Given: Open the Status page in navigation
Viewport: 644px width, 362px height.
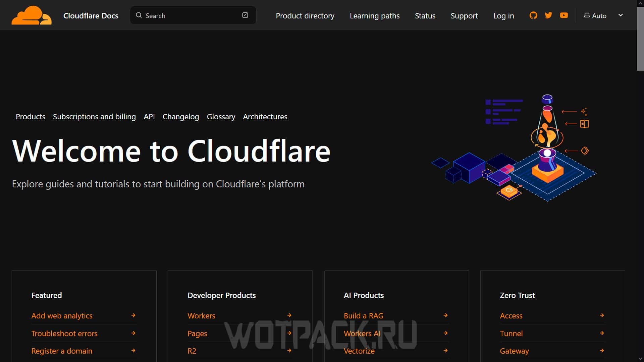Looking at the screenshot, I should [x=425, y=16].
